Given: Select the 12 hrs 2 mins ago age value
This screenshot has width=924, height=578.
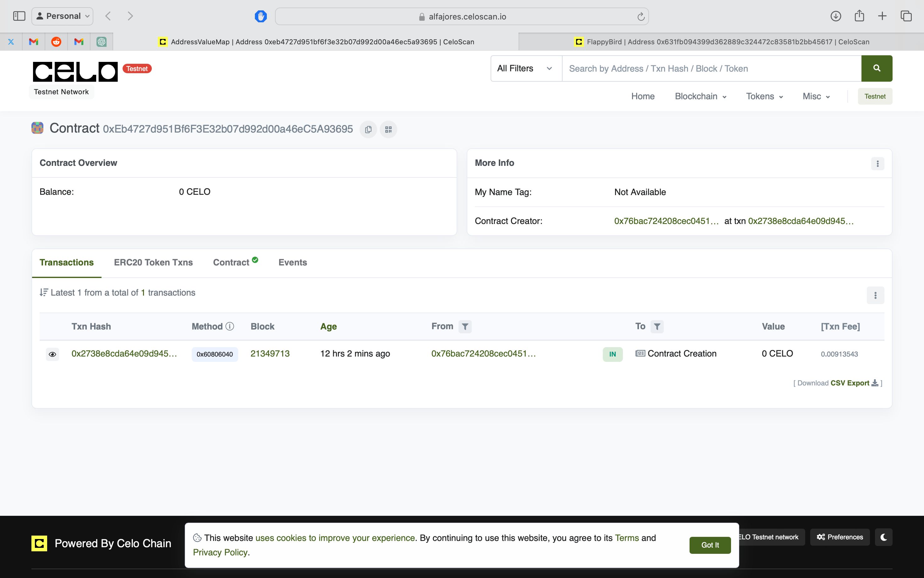Looking at the screenshot, I should pyautogui.click(x=355, y=354).
